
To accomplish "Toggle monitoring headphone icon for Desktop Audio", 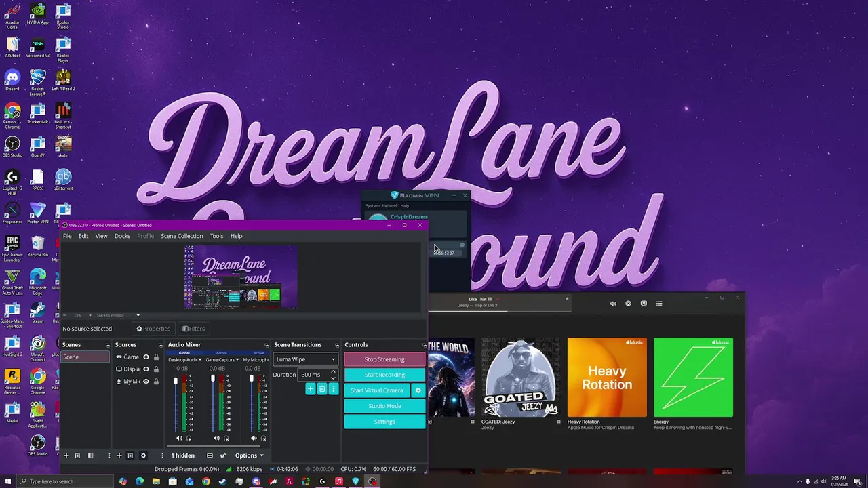I will [x=189, y=439].
